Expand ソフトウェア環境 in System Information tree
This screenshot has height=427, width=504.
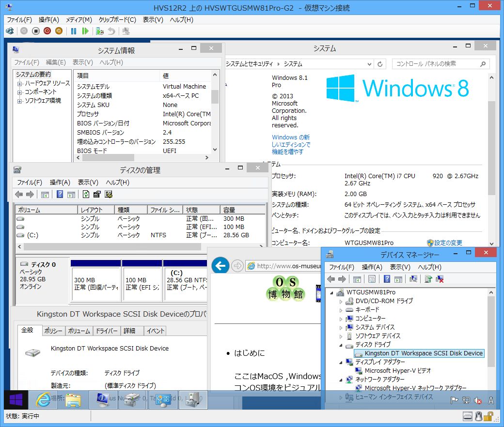19,101
